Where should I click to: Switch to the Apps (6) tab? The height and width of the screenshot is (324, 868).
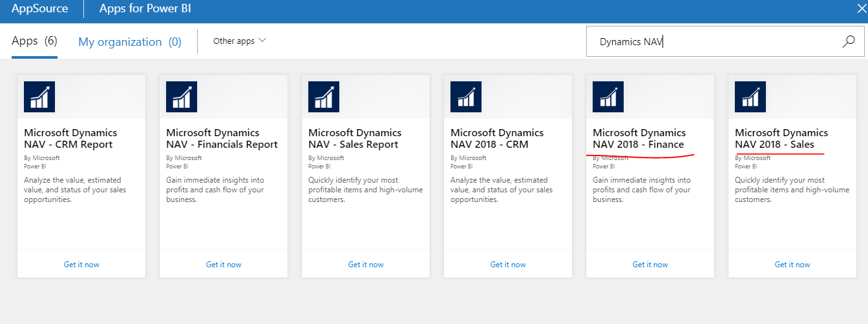pyautogui.click(x=34, y=41)
